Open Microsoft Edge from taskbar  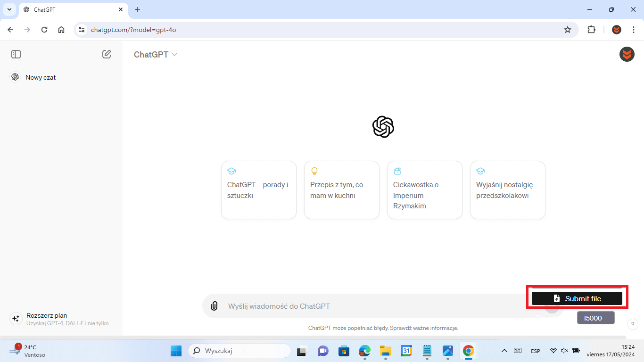click(x=365, y=351)
